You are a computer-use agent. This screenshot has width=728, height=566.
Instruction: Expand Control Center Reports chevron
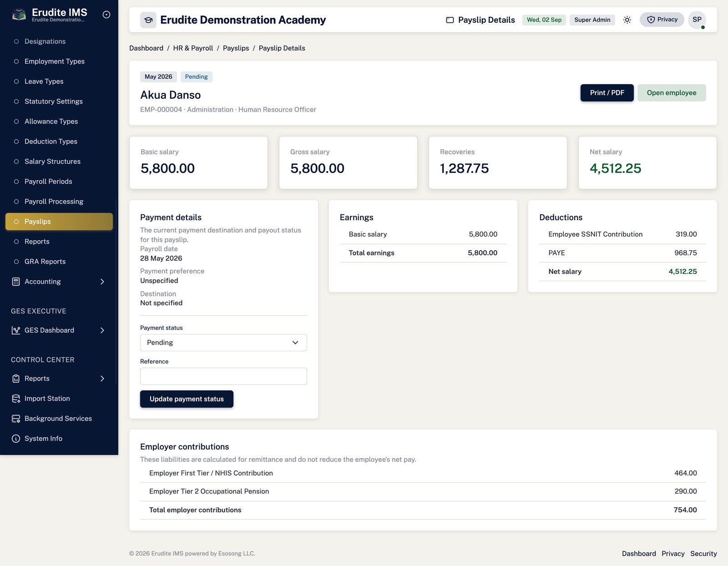click(x=102, y=379)
